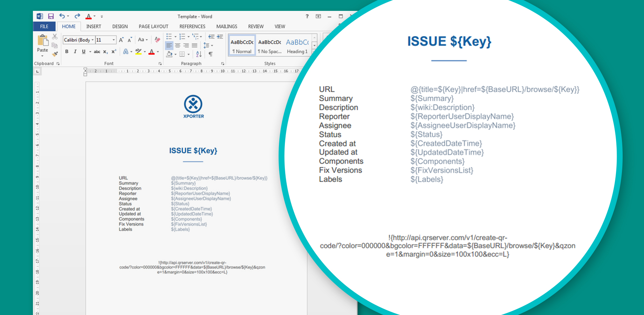644x315 pixels.
Task: Align text to the right
Action: 186,45
